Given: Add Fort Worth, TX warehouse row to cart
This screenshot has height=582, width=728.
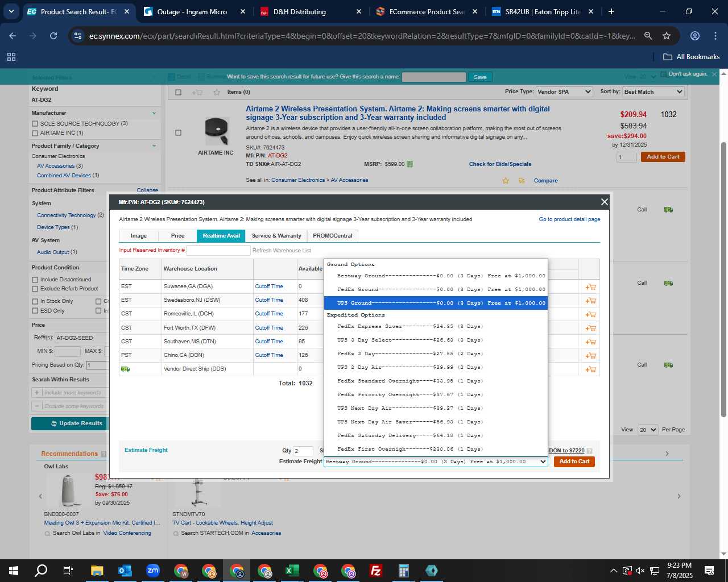Looking at the screenshot, I should pos(591,328).
